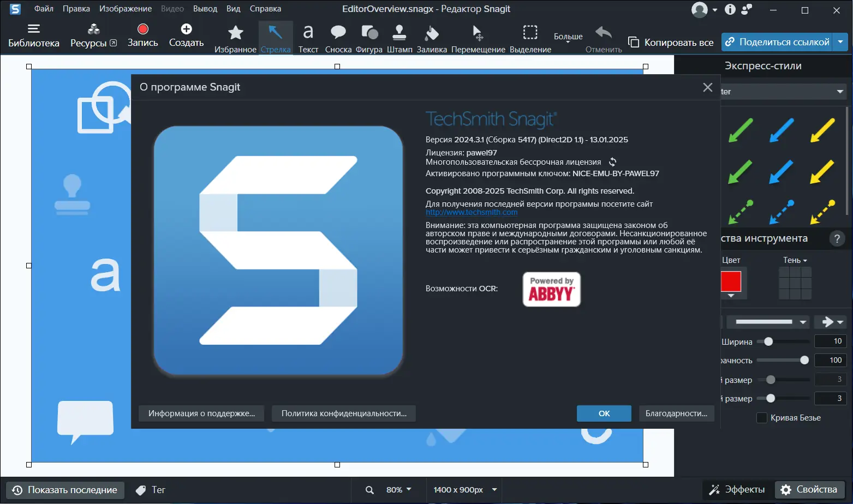Pick the red arrow Цвет swatch
This screenshot has height=504, width=853.
tap(732, 283)
